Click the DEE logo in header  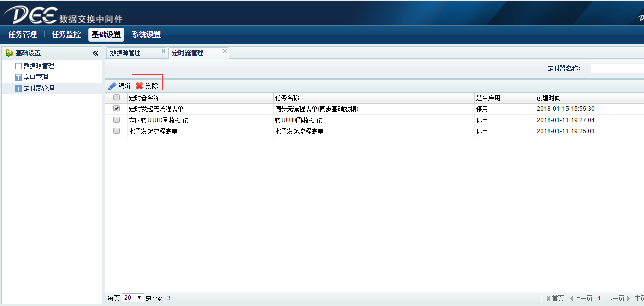[30, 14]
